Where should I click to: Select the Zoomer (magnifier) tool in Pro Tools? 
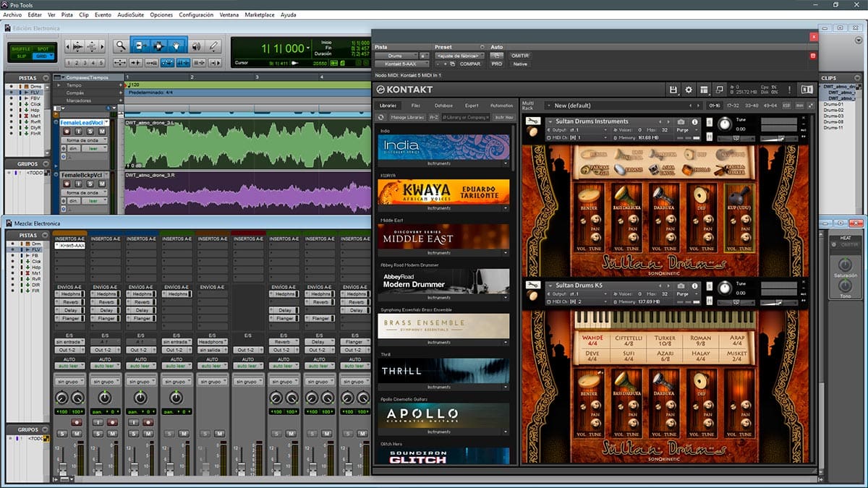click(x=120, y=46)
